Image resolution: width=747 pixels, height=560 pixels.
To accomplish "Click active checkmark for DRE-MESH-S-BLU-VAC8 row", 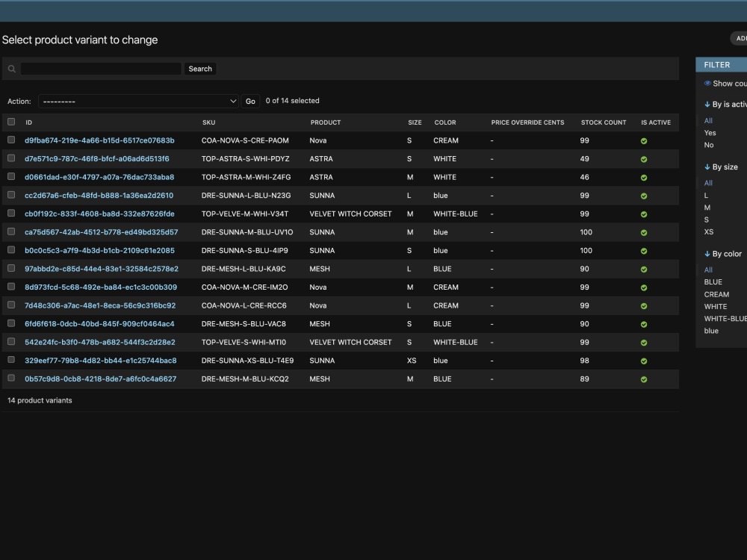I will [x=644, y=324].
